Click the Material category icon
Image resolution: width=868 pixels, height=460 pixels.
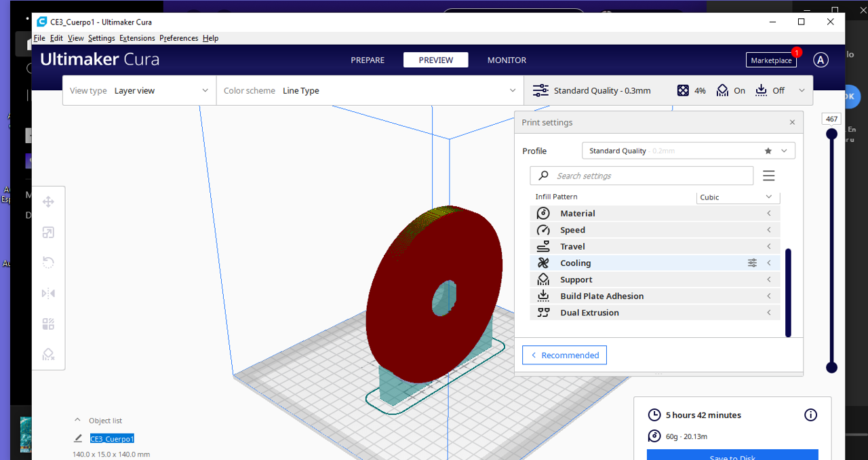pyautogui.click(x=543, y=213)
